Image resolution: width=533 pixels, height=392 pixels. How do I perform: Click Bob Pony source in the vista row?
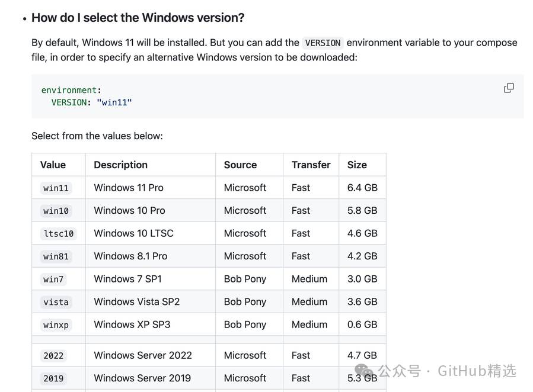point(245,302)
